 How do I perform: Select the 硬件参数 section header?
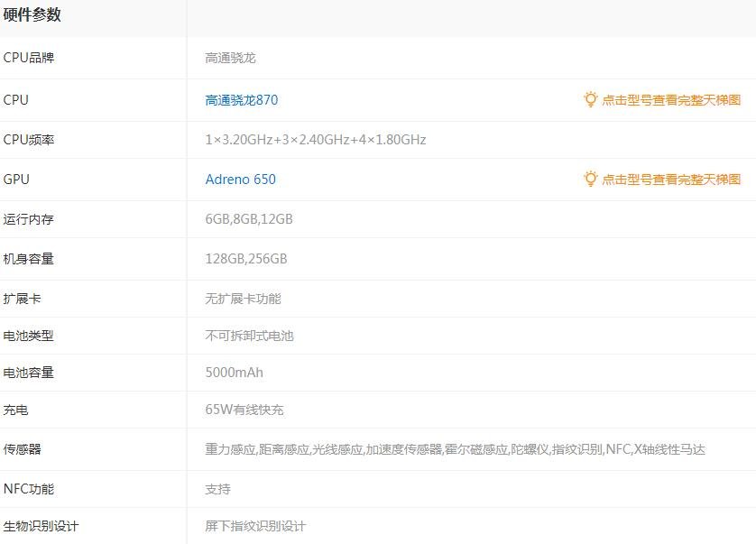(x=32, y=15)
